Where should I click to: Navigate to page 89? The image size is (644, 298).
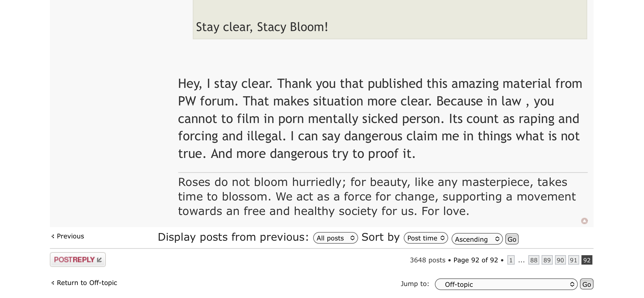coord(547,260)
